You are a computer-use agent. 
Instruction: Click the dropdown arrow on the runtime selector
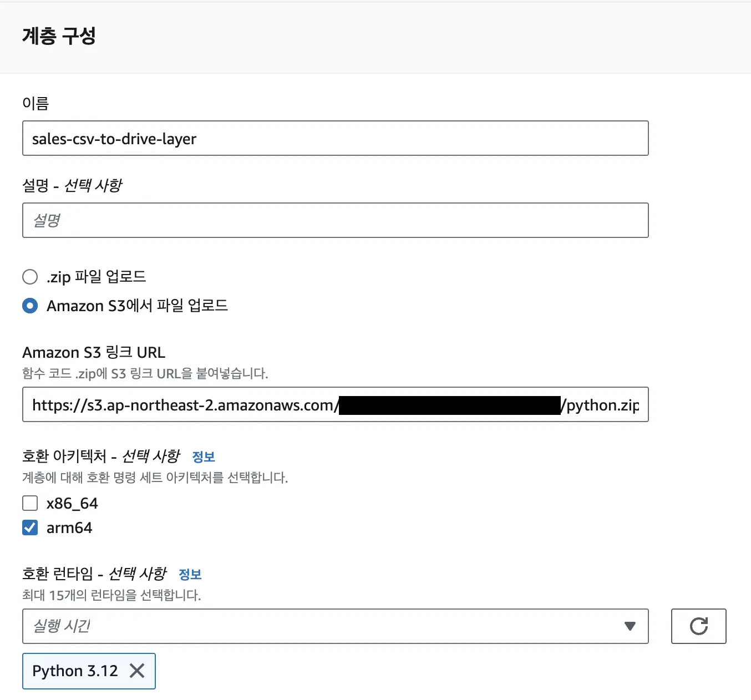(630, 626)
